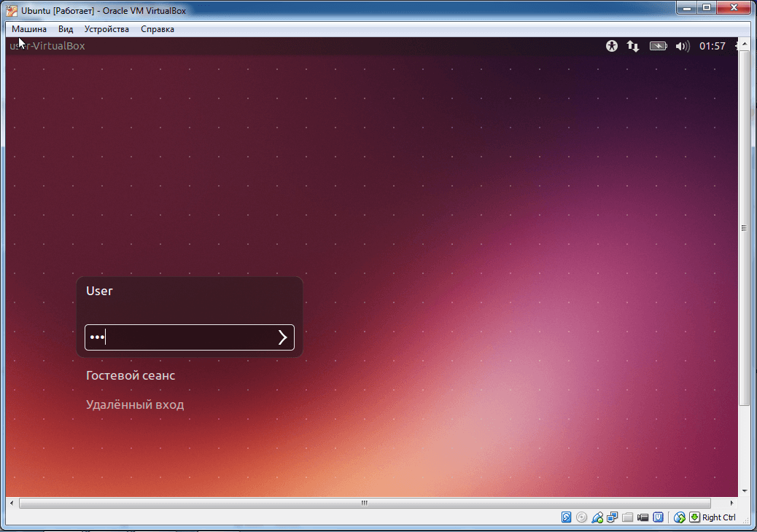Click the optical drive status icon
This screenshot has height=532, width=757.
[x=582, y=517]
